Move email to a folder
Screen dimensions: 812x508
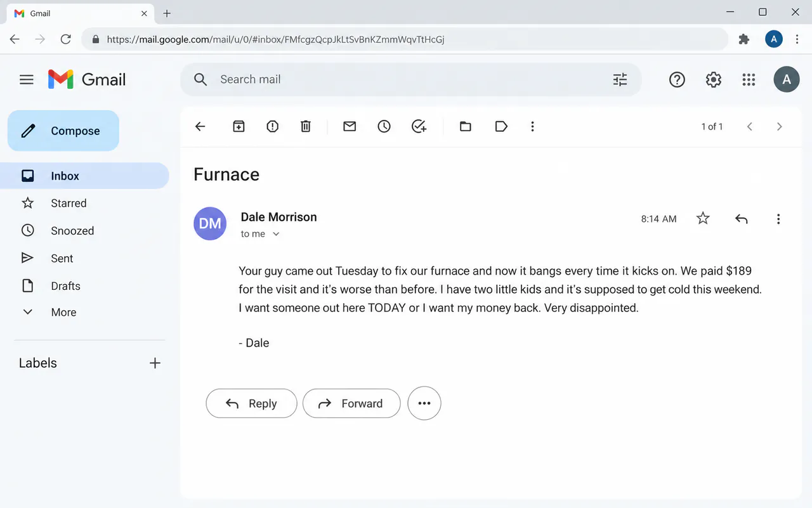(466, 126)
